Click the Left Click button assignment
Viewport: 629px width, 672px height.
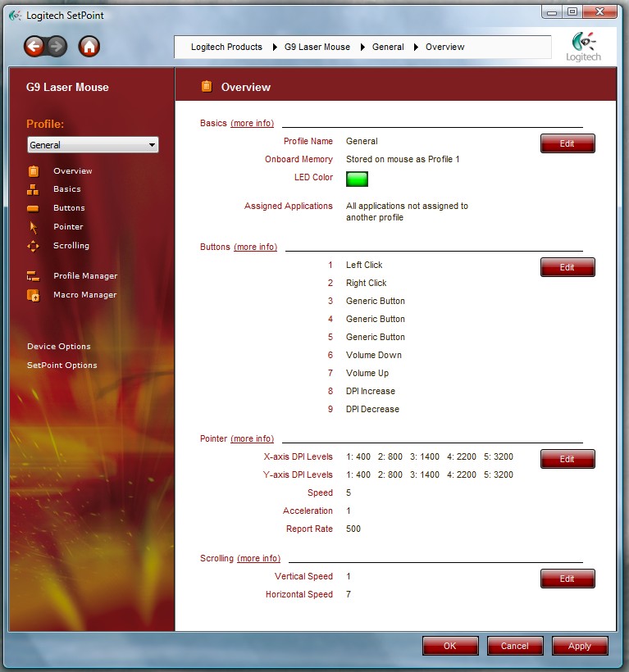364,265
